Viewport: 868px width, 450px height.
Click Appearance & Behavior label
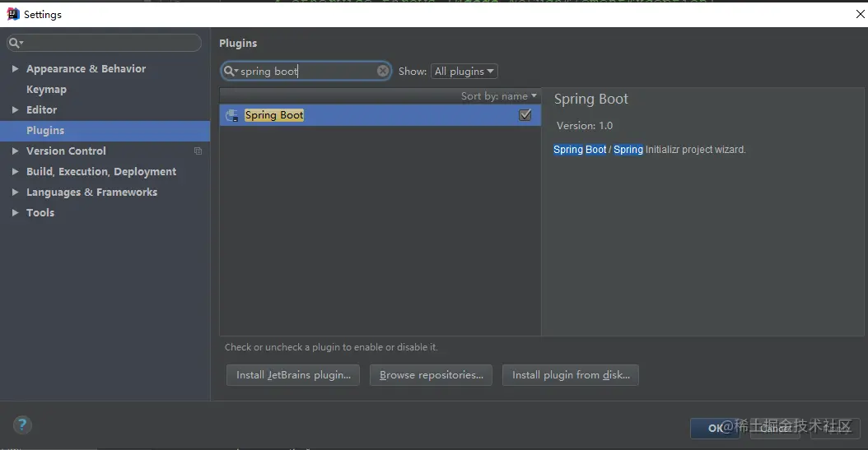coord(86,68)
